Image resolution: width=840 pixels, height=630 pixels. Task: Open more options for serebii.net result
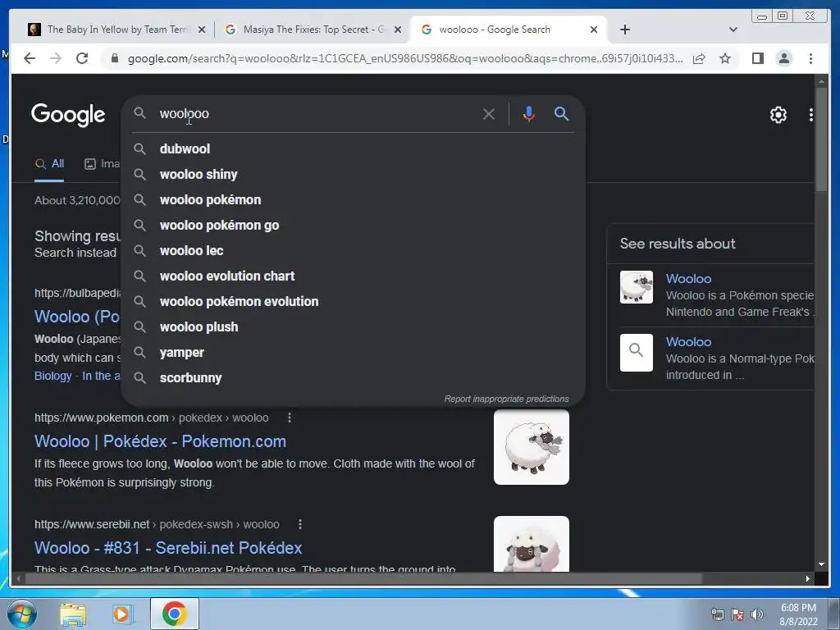pos(300,524)
